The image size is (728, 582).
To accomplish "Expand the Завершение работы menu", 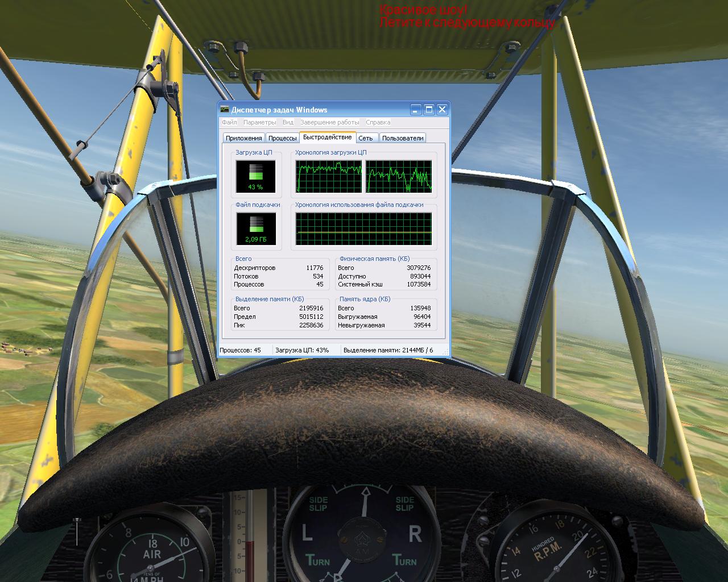I will (329, 122).
